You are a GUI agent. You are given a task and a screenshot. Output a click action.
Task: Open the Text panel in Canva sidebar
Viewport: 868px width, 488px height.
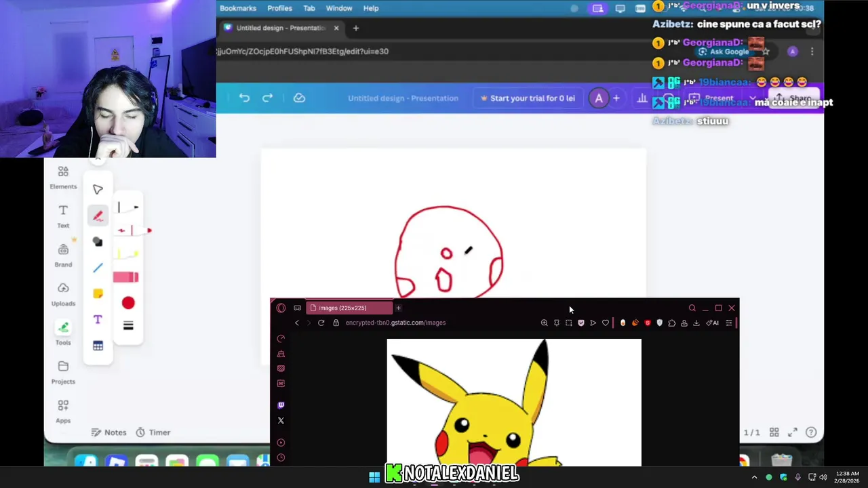coord(63,216)
